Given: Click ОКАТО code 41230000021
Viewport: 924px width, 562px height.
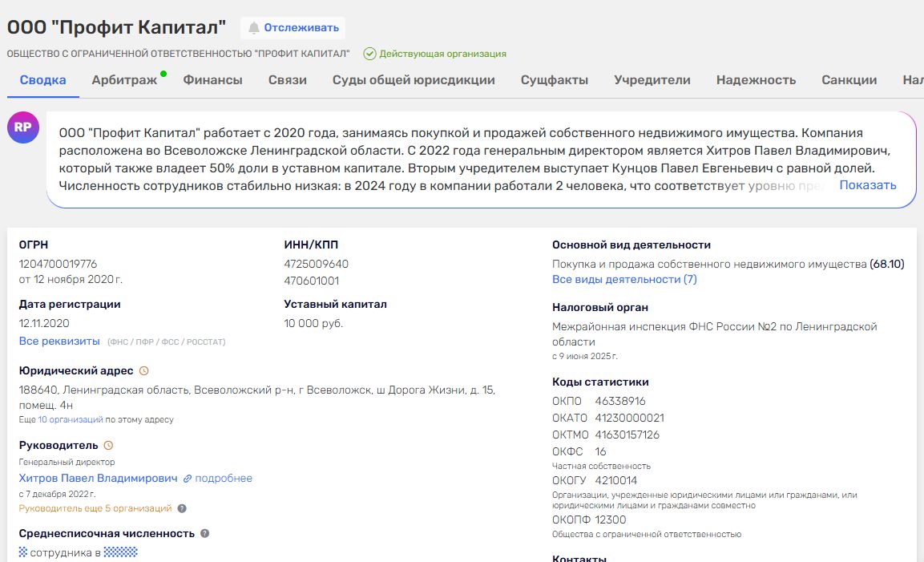Looking at the screenshot, I should 629,418.
